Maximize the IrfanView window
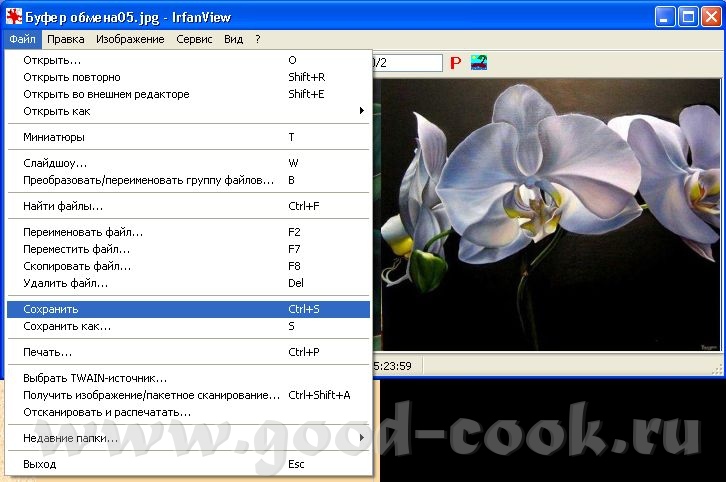The width and height of the screenshot is (726, 482). pyautogui.click(x=688, y=16)
